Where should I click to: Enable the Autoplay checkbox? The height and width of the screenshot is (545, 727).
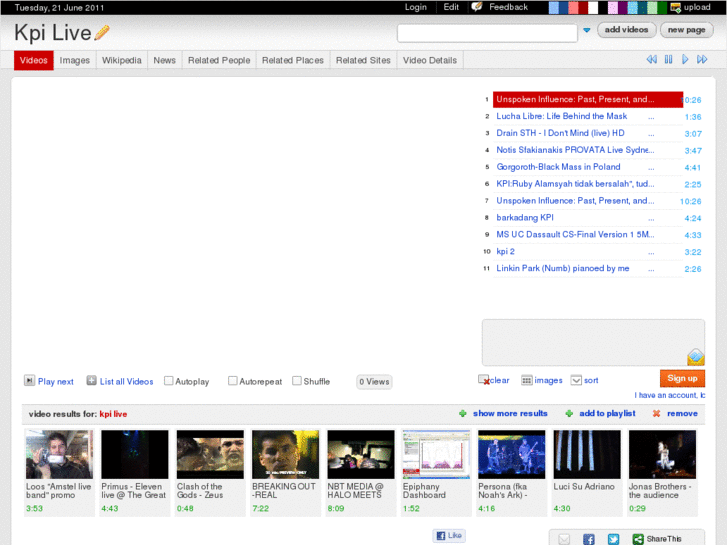coord(169,381)
